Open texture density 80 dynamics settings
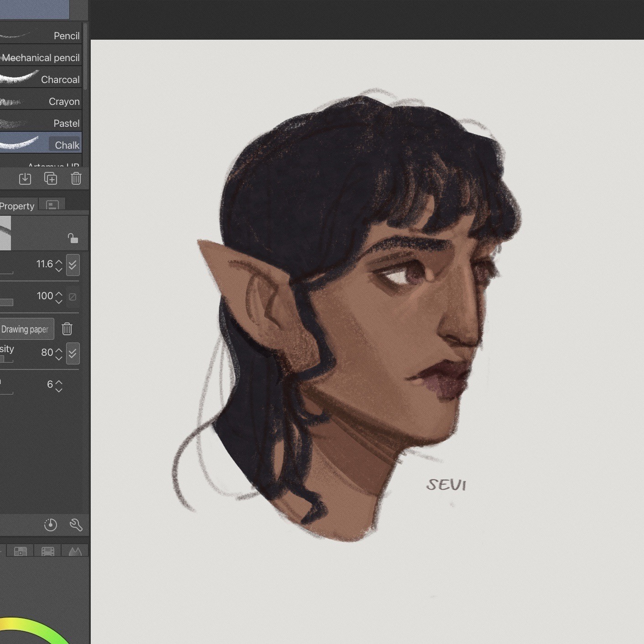This screenshot has width=644, height=644. [73, 353]
